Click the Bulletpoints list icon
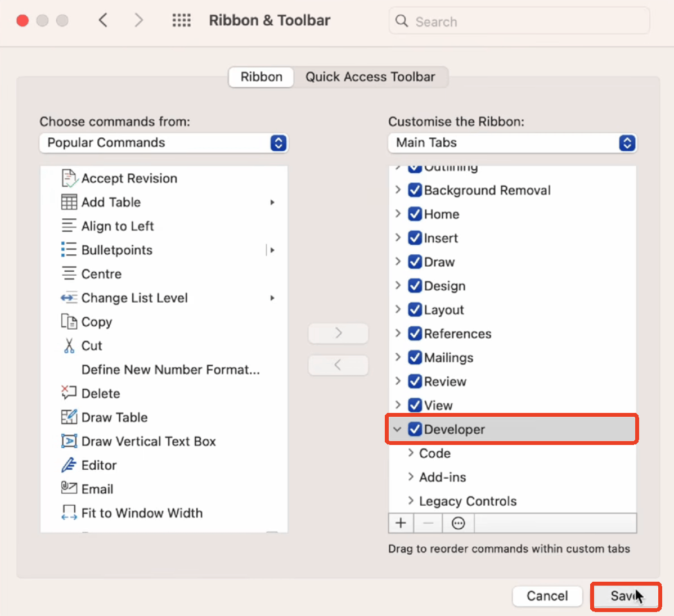This screenshot has width=674, height=616. click(69, 250)
